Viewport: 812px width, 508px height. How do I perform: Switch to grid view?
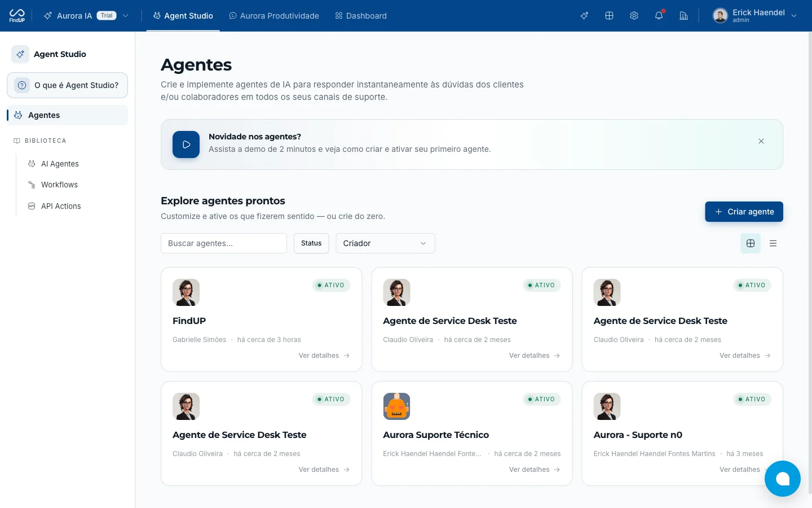coord(751,243)
